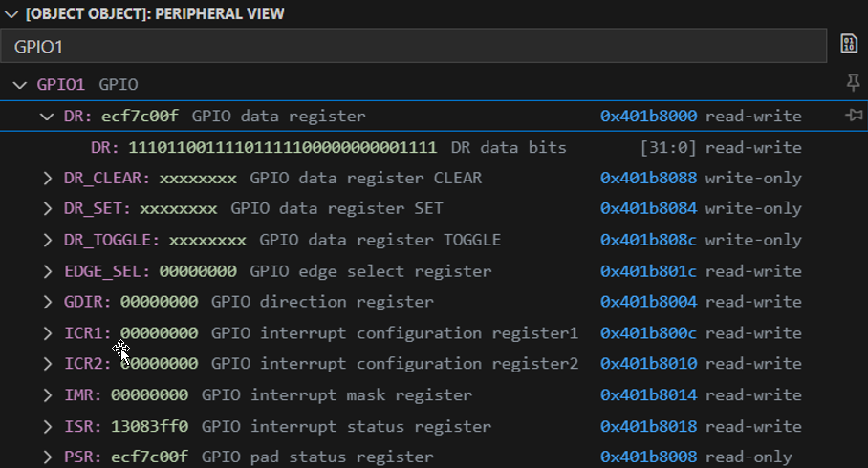Click the 0x401b8000 address of DR
Screen dimensions: 868x468
648,117
